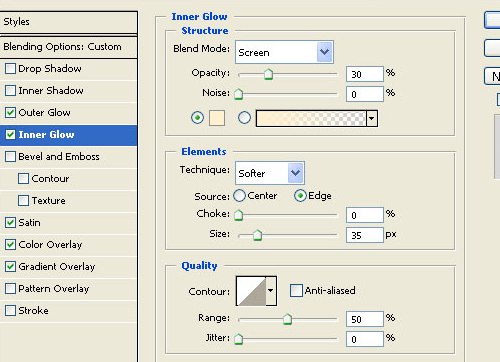Click the Range slider handle
The width and height of the screenshot is (500, 362).
click(x=287, y=319)
